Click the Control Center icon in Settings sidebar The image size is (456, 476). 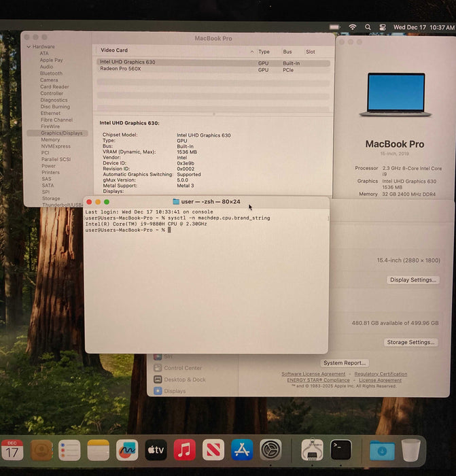(158, 368)
